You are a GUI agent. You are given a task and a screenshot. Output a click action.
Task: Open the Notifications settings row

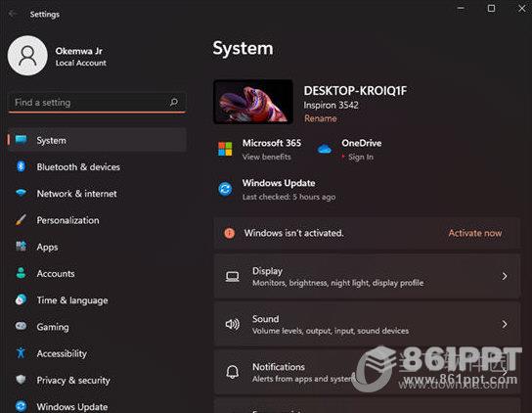[367, 372]
